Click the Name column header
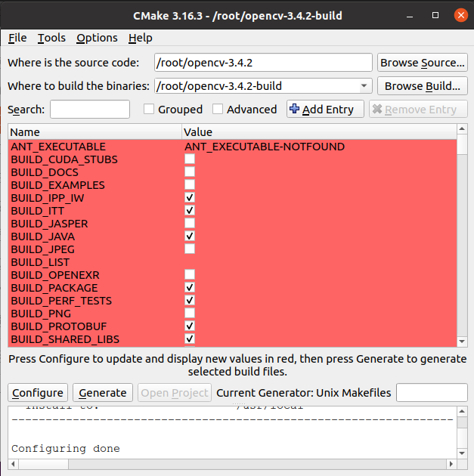 [x=94, y=132]
